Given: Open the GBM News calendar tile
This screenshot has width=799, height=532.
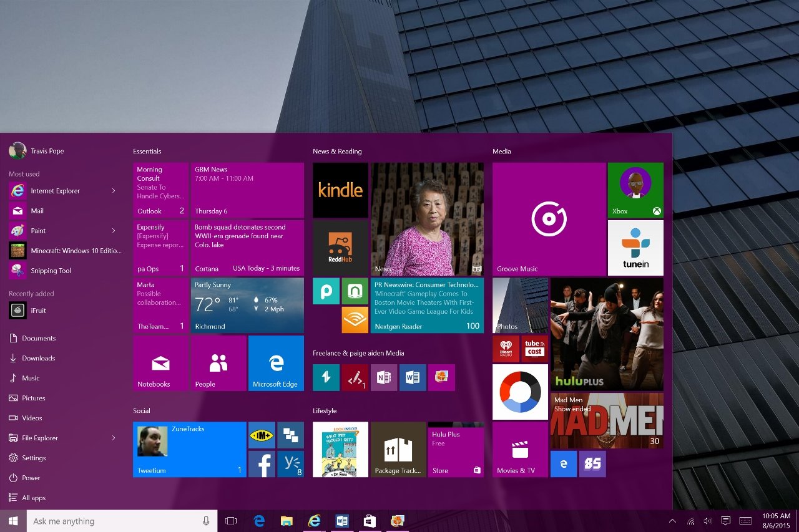Looking at the screenshot, I should pos(247,190).
